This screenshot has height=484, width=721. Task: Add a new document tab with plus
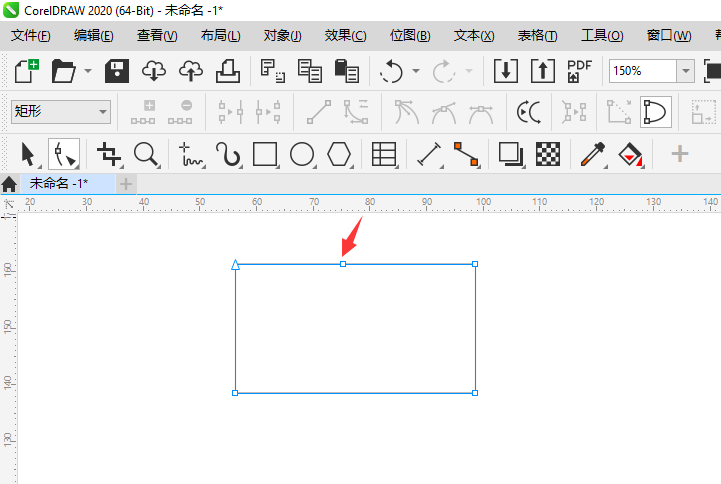(x=126, y=184)
